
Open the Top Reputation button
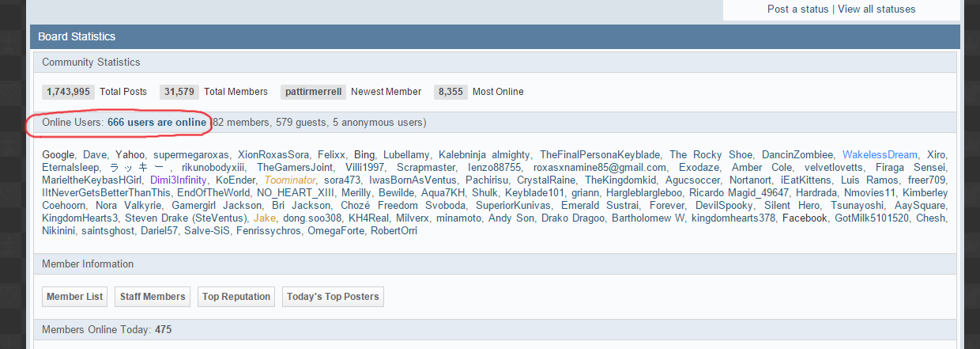236,297
